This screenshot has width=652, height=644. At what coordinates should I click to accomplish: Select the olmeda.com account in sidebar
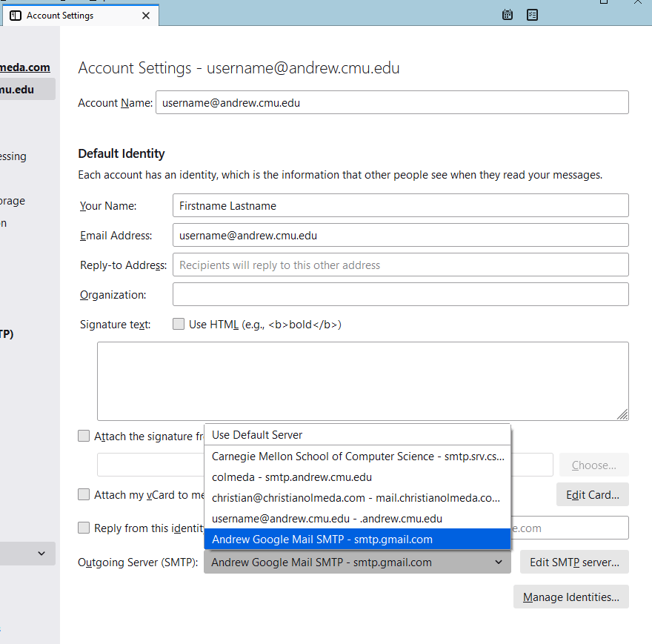tap(25, 67)
